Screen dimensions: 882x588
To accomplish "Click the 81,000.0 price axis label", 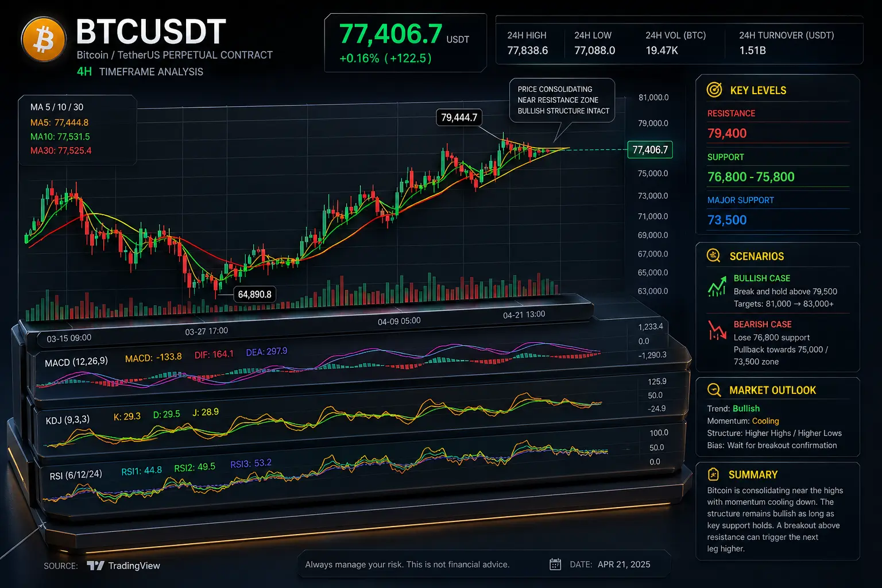I will tap(653, 98).
